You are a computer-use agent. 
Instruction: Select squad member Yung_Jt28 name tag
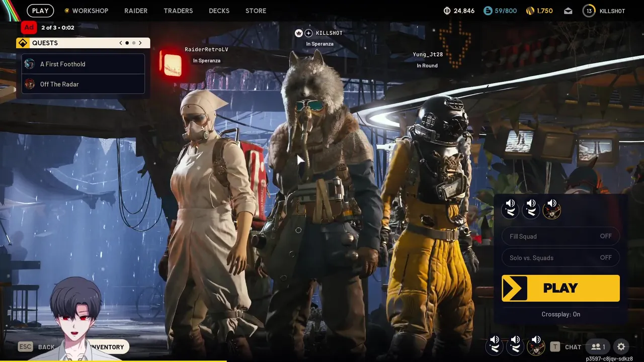(428, 54)
